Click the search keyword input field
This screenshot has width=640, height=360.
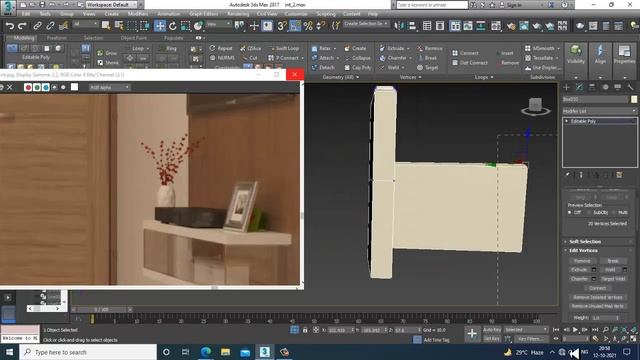[x=432, y=5]
